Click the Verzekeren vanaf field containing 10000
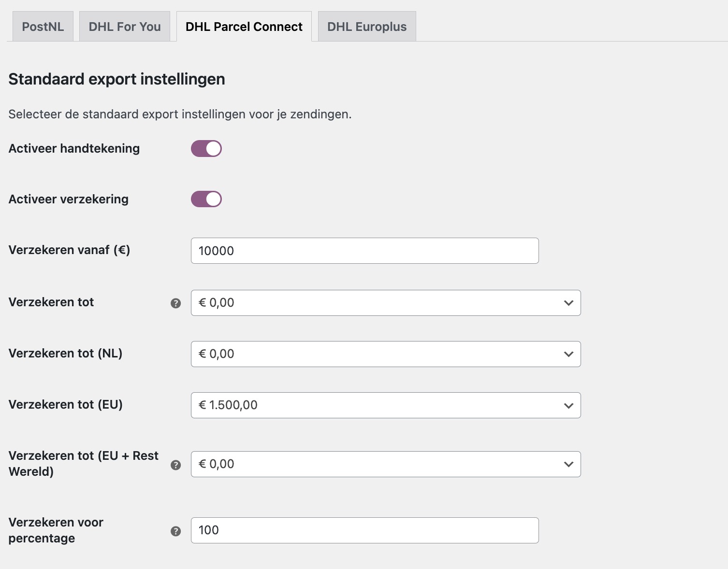 (x=364, y=251)
